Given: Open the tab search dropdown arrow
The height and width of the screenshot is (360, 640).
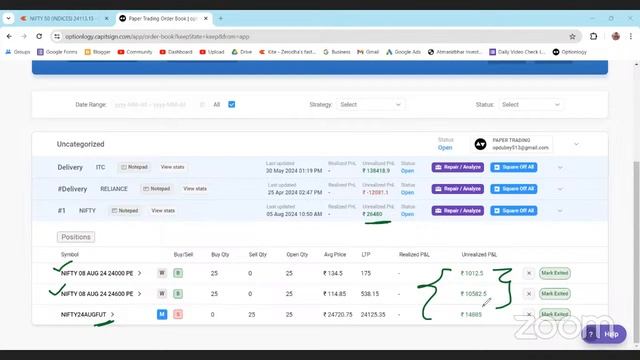Looking at the screenshot, I should (9, 18).
